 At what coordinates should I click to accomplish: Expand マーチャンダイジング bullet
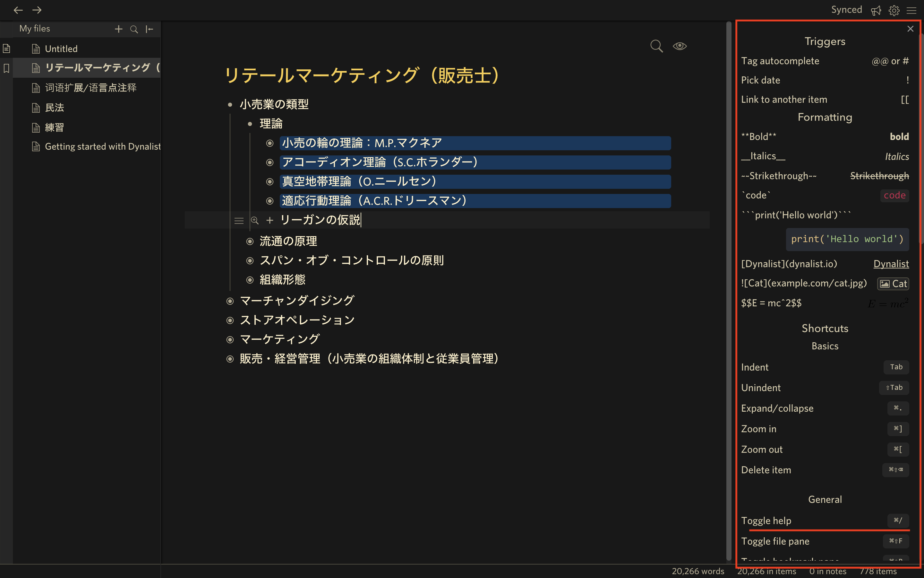click(230, 301)
